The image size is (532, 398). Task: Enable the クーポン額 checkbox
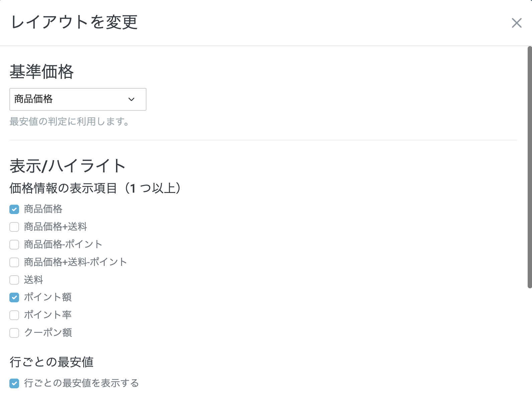[x=14, y=333]
